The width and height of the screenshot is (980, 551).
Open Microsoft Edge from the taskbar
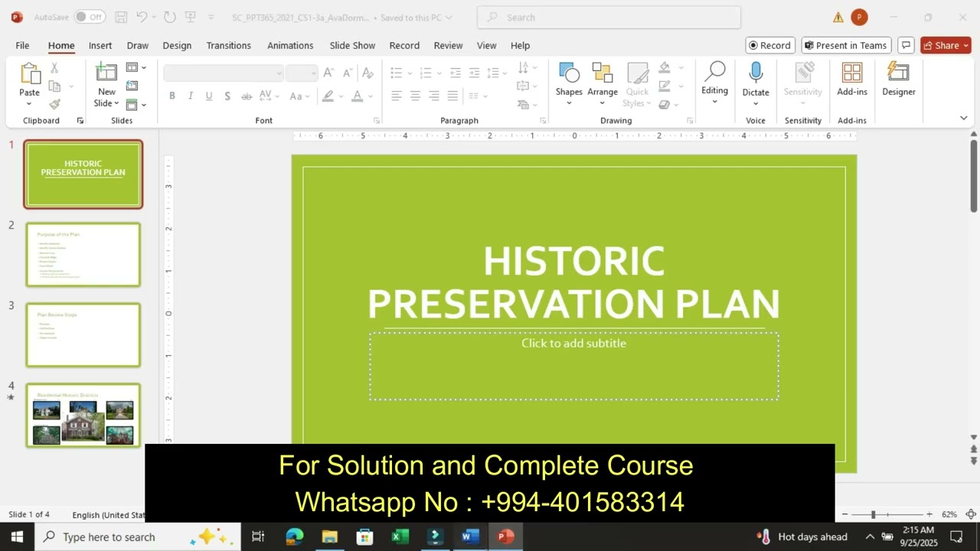295,536
